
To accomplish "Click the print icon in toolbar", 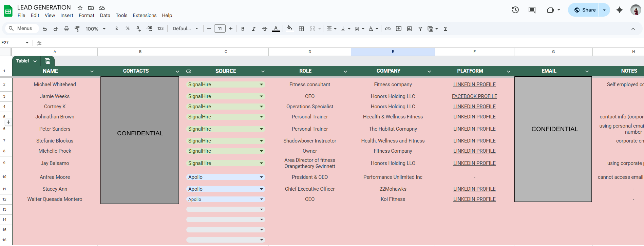I will tap(67, 29).
